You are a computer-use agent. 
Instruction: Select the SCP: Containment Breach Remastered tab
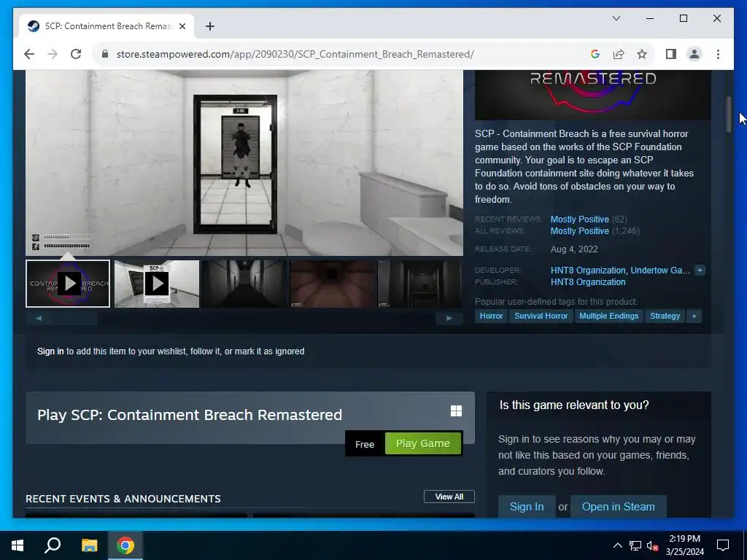pos(107,26)
